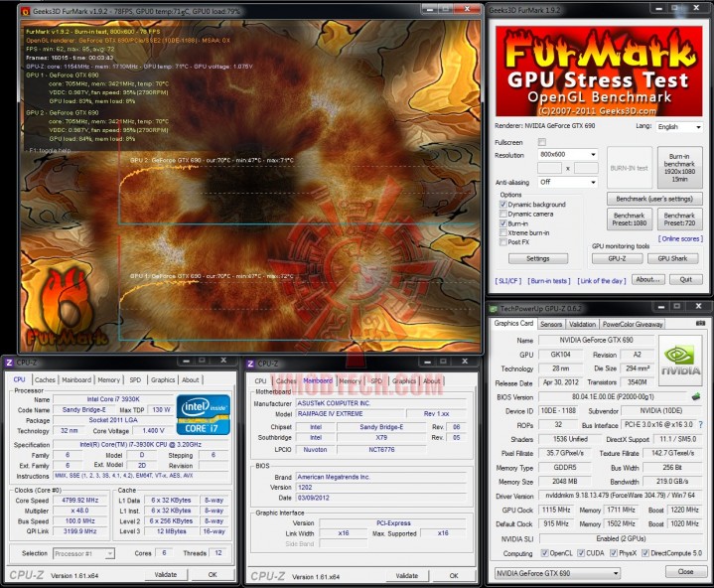This screenshot has height=588, width=714.
Task: Click the right CPU-Z title bar icon
Action: pos(250,364)
